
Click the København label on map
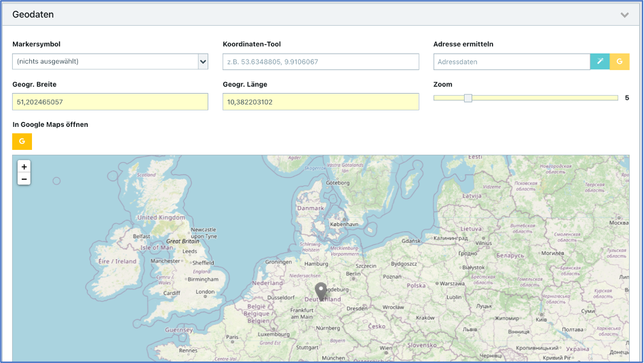tap(344, 224)
